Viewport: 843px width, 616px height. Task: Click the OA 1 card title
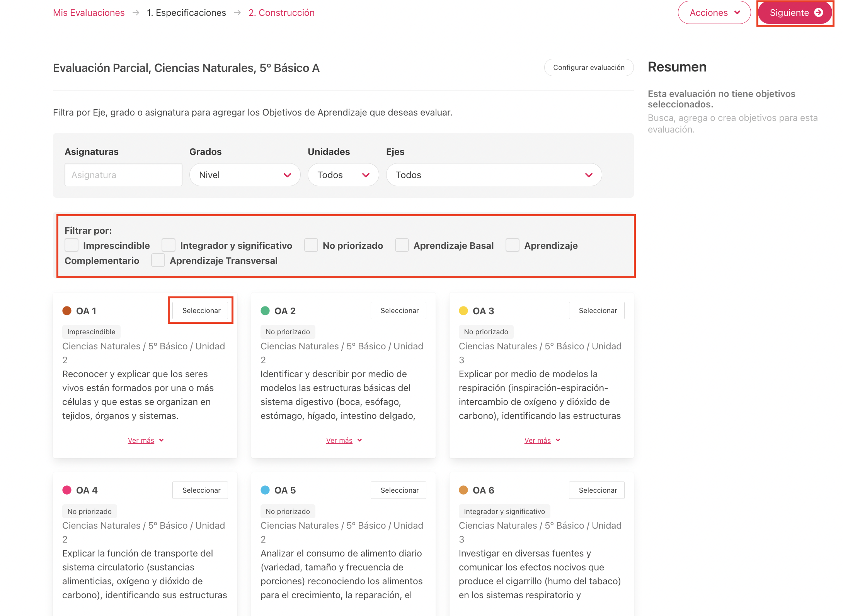pyautogui.click(x=86, y=311)
